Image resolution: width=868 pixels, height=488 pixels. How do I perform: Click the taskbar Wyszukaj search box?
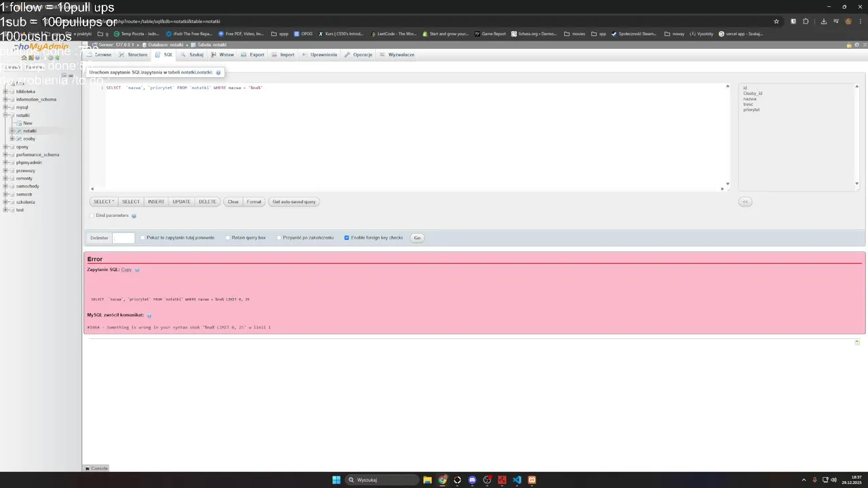coord(382,480)
